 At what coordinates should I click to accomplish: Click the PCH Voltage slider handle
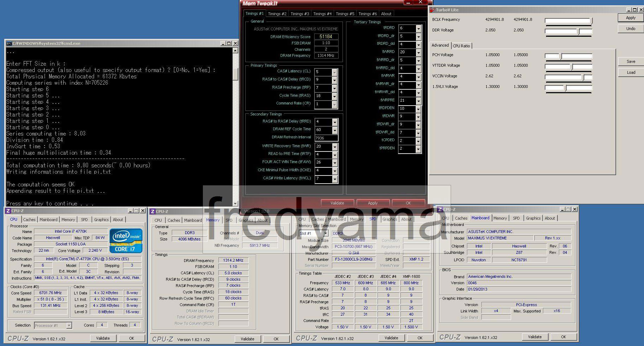[x=561, y=56]
